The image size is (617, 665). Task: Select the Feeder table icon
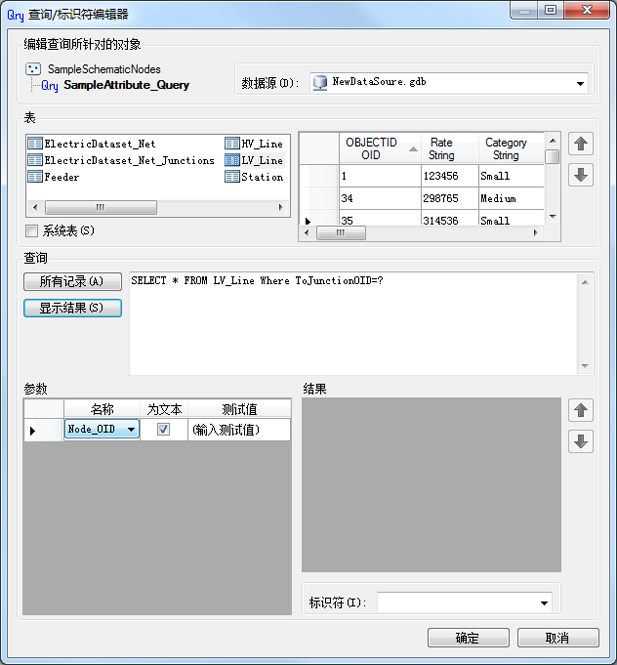click(35, 177)
